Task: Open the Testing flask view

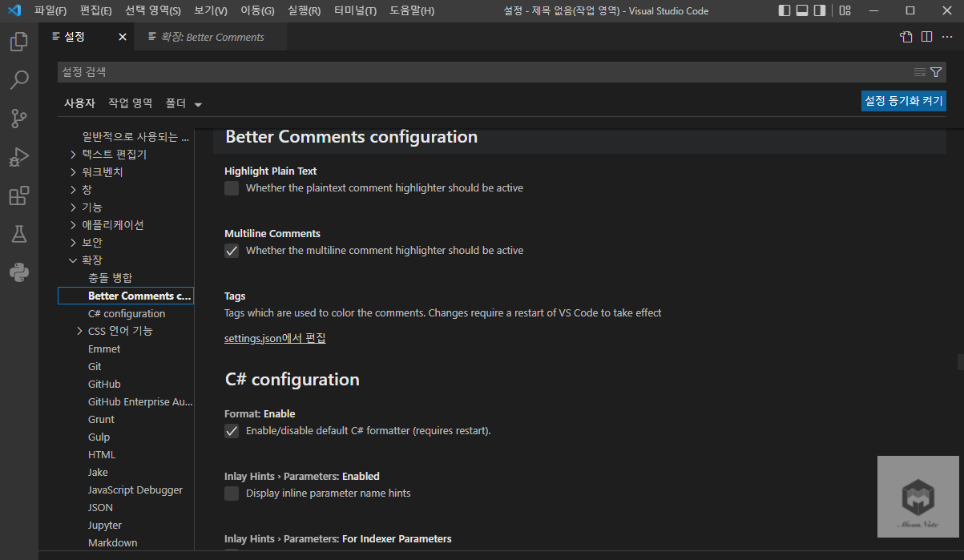Action: click(19, 234)
